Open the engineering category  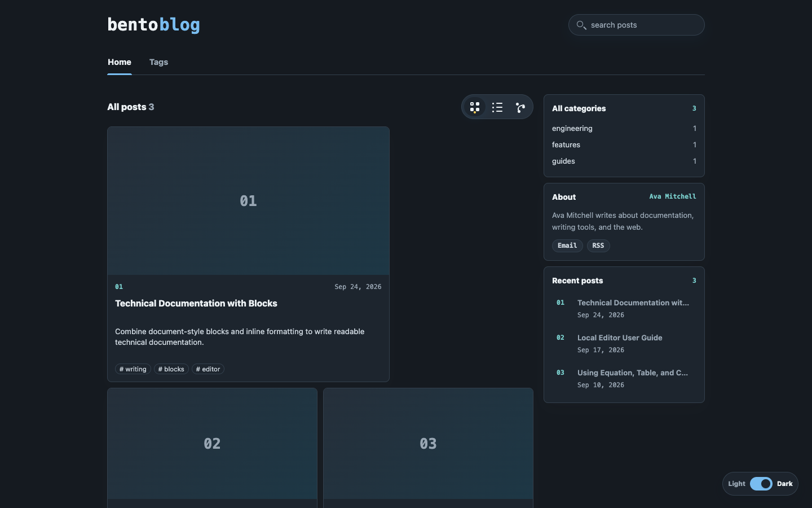click(x=624, y=128)
